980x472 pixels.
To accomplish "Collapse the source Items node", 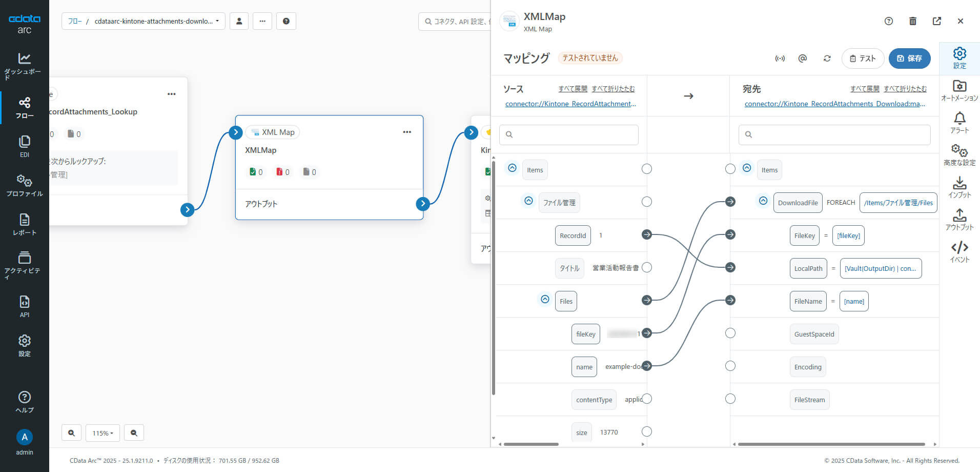I will tap(512, 168).
